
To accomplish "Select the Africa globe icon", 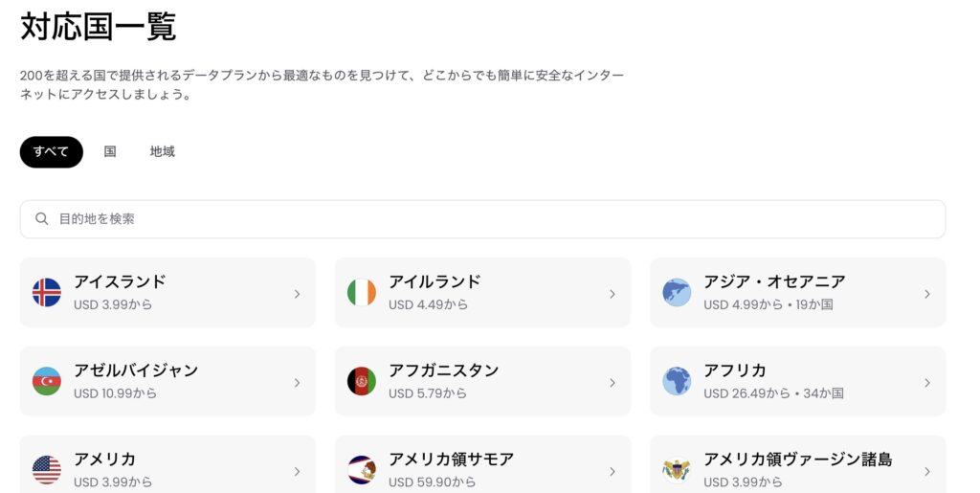I will click(677, 381).
